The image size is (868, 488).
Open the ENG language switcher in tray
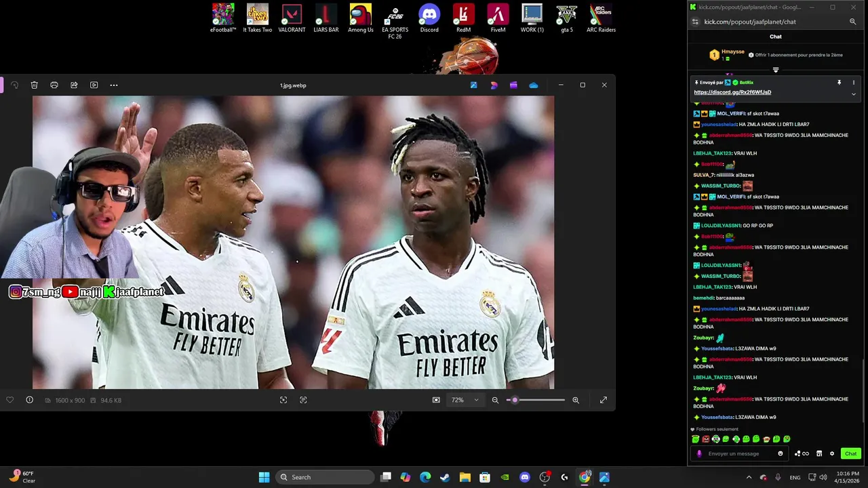pos(795,477)
